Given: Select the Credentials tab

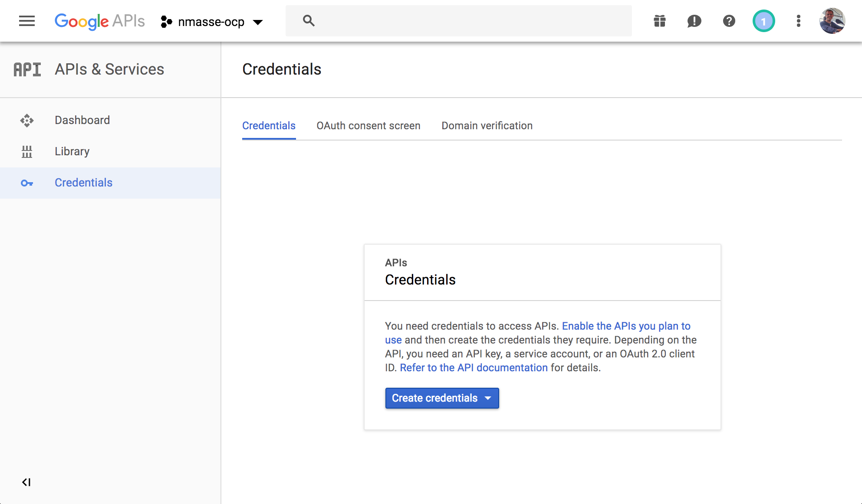Looking at the screenshot, I should [x=269, y=126].
